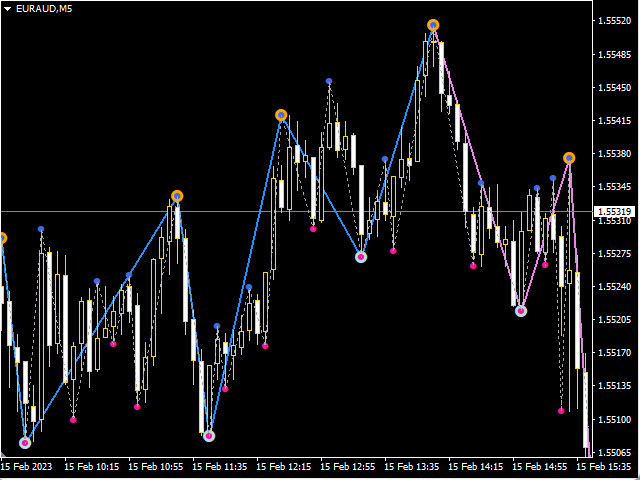Viewport: 640px width, 480px height.
Task: Select the orange swing-high ring above 12:15
Action: coord(281,115)
